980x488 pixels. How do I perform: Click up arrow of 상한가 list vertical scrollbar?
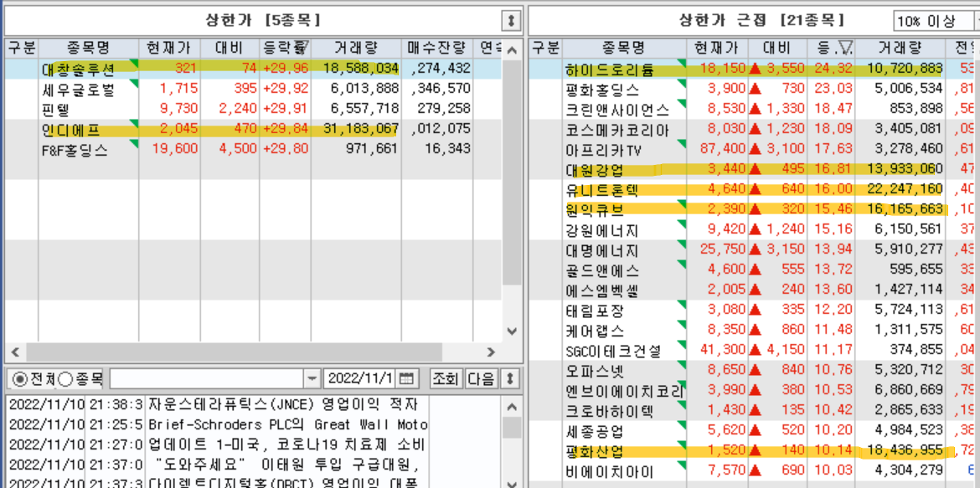coord(512,50)
